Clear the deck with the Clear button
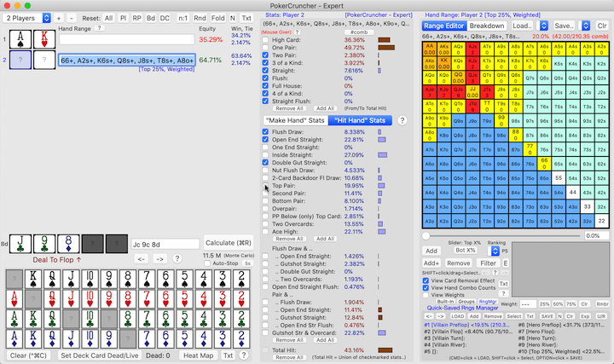This screenshot has height=364, width=614. pos(28,355)
